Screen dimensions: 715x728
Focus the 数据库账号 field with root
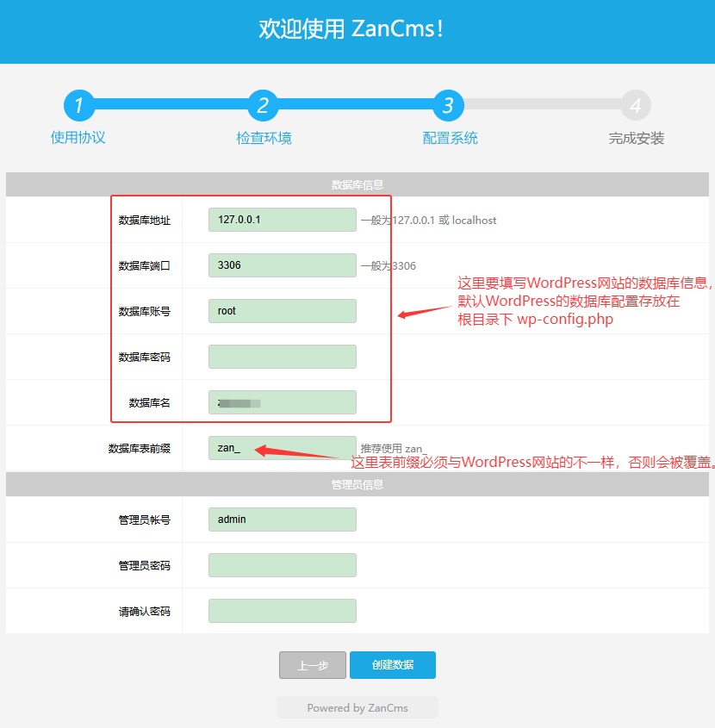click(x=283, y=311)
